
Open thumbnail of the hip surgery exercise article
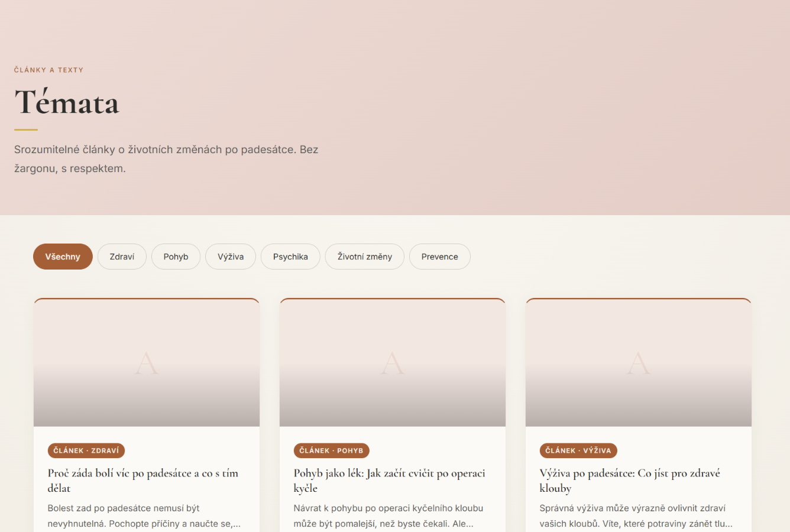tap(393, 362)
